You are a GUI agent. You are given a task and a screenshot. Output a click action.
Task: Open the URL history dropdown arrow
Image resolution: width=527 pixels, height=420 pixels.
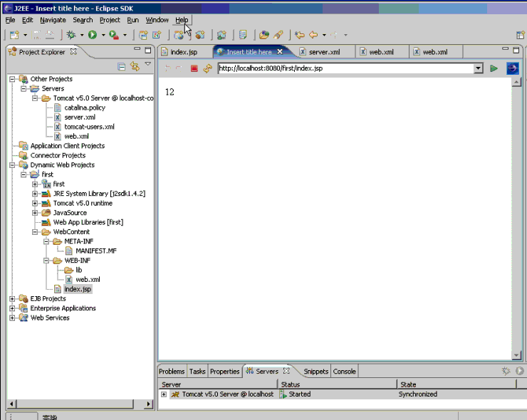click(478, 68)
